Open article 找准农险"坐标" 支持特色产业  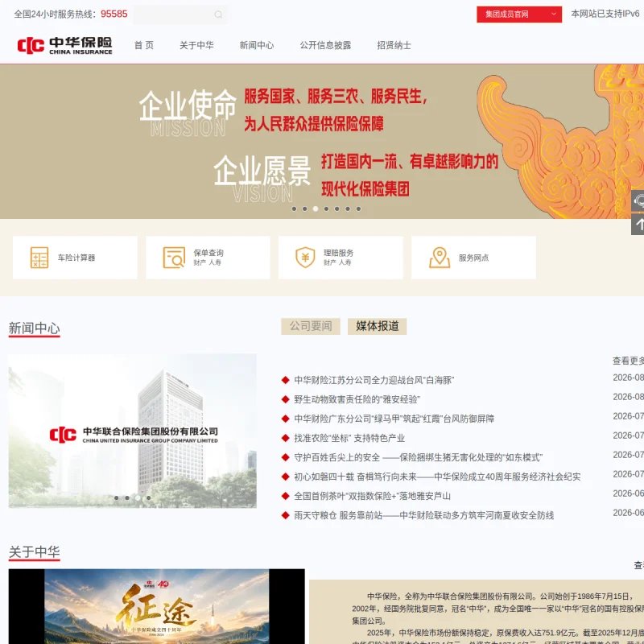coord(349,438)
